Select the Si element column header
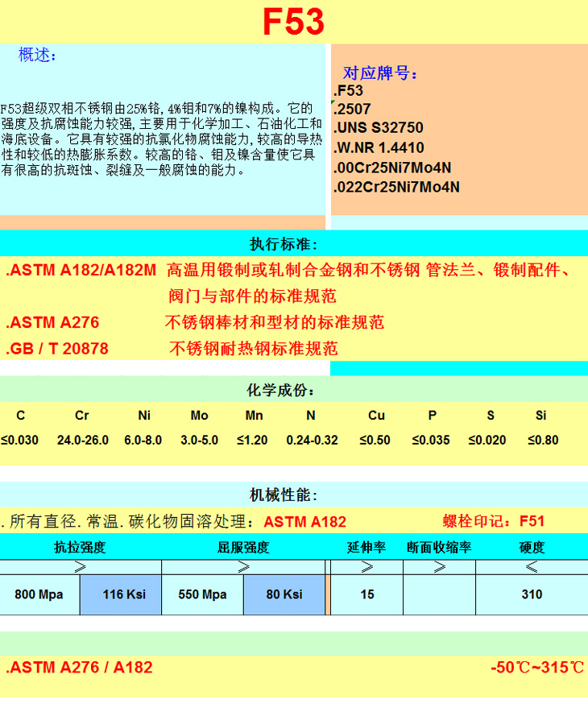 pyautogui.click(x=540, y=416)
